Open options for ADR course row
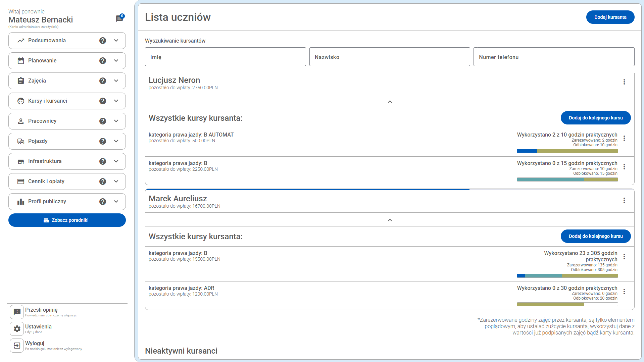Image resolution: width=644 pixels, height=362 pixels. click(x=624, y=292)
